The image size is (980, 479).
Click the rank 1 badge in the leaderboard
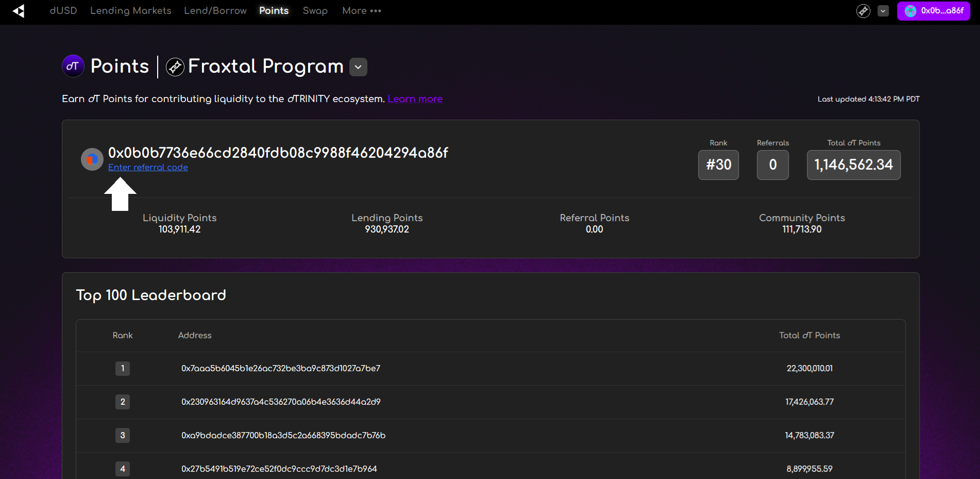coord(123,369)
